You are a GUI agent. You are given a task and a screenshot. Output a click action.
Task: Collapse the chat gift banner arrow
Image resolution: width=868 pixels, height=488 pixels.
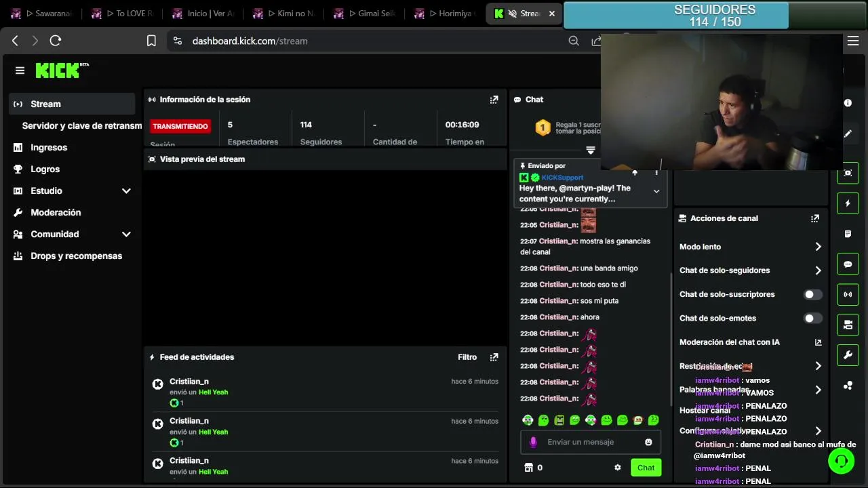pyautogui.click(x=591, y=150)
